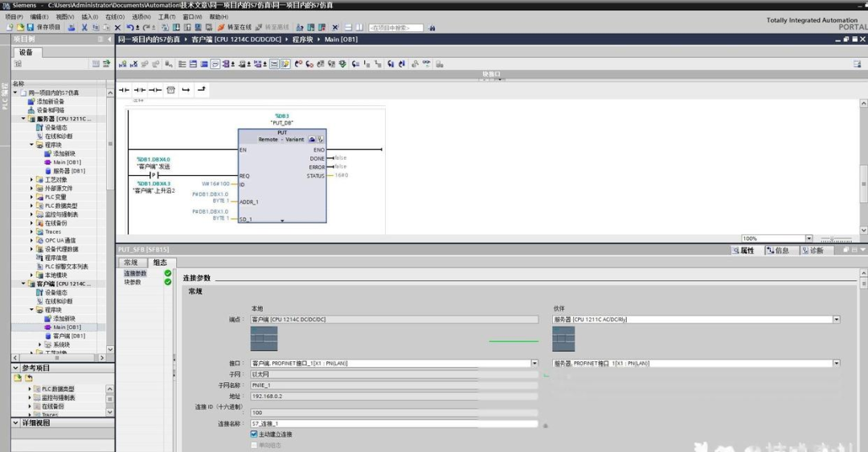The width and height of the screenshot is (868, 452).
Task: Open the 帮助(H) menu
Action: (219, 17)
